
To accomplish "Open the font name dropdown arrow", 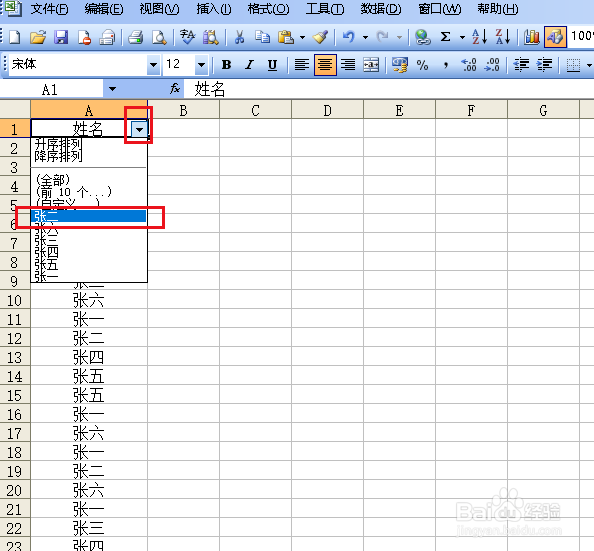I will coord(153,65).
